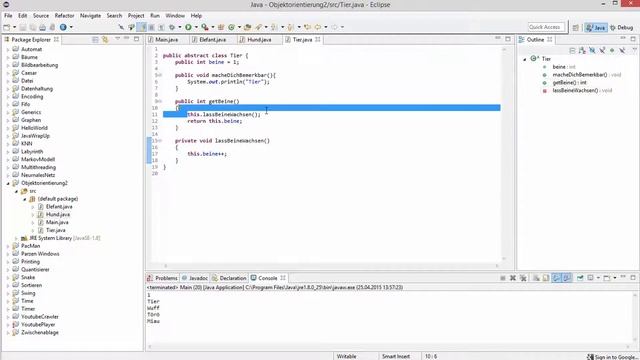Image resolution: width=640 pixels, height=360 pixels.
Task: Open the Run button dropdown arrow
Action: (196, 27)
